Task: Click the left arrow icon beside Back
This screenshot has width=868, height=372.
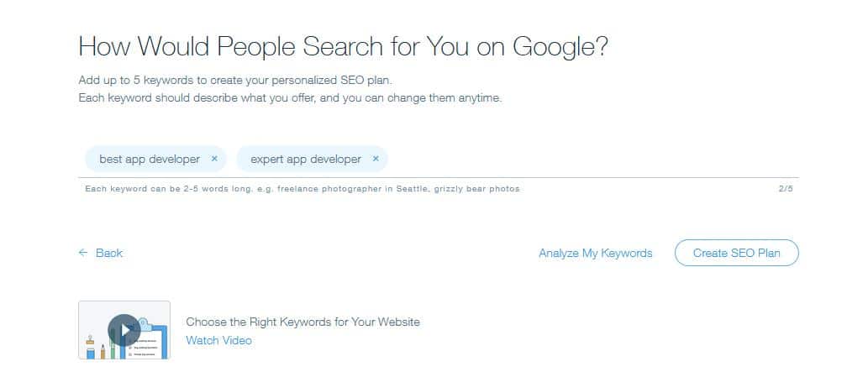Action: 83,253
